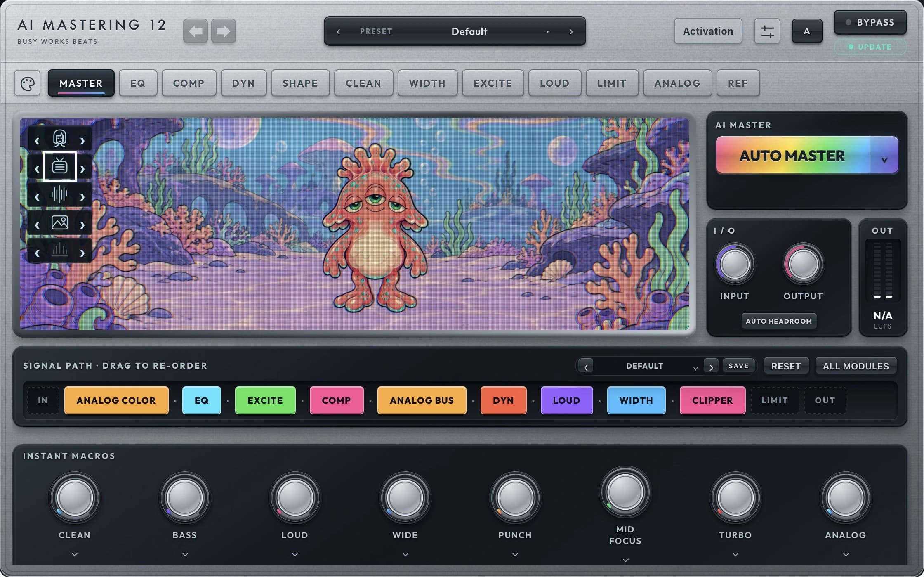Go to previous character with left arrow
924x577 pixels.
click(x=37, y=141)
